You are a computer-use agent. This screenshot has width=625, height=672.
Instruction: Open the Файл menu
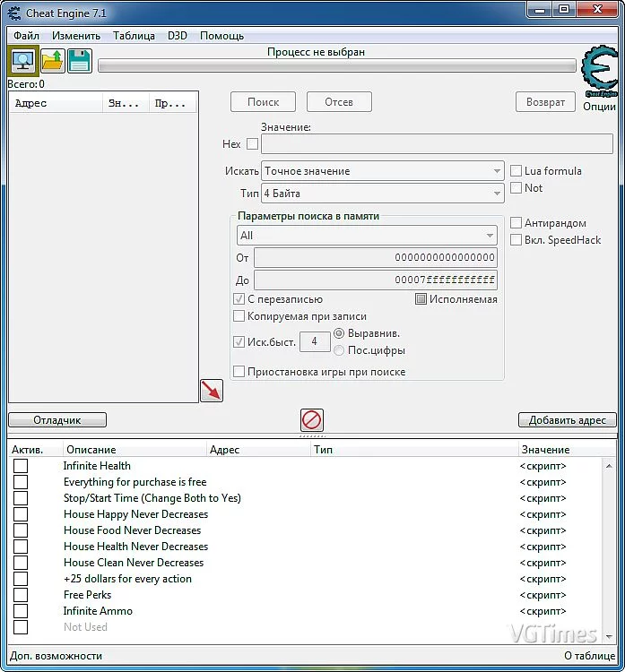[x=26, y=36]
